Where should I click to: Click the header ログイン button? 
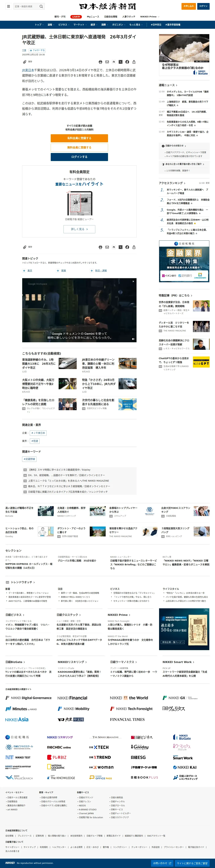coord(203,6)
